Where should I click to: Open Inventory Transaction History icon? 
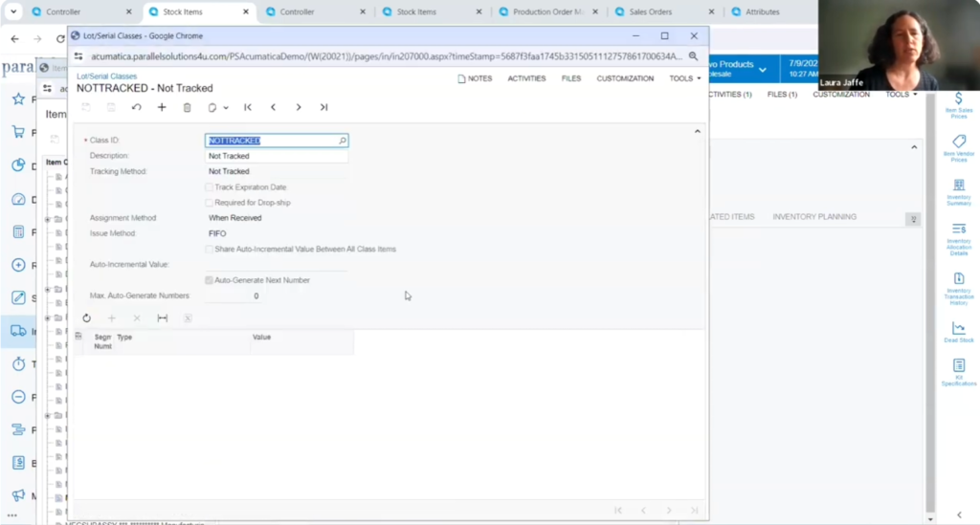click(x=958, y=289)
